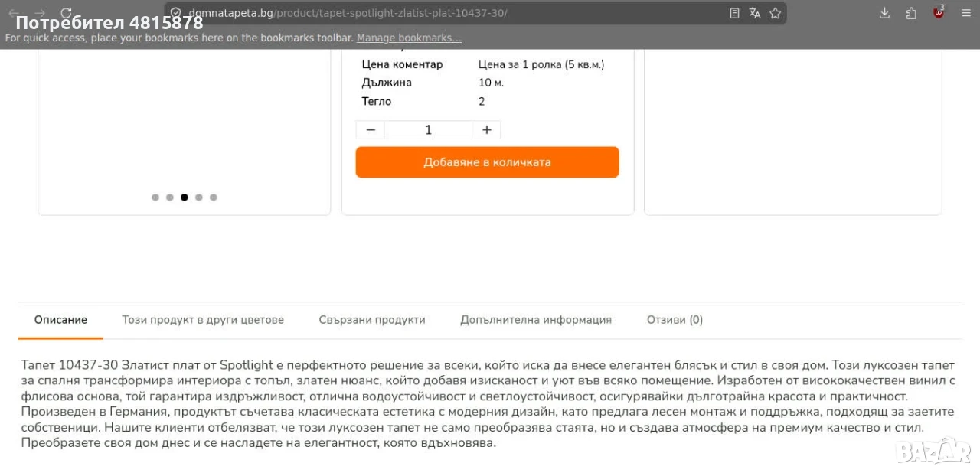Decrease quantity with the minus button
This screenshot has height=473, width=980.
(x=371, y=130)
